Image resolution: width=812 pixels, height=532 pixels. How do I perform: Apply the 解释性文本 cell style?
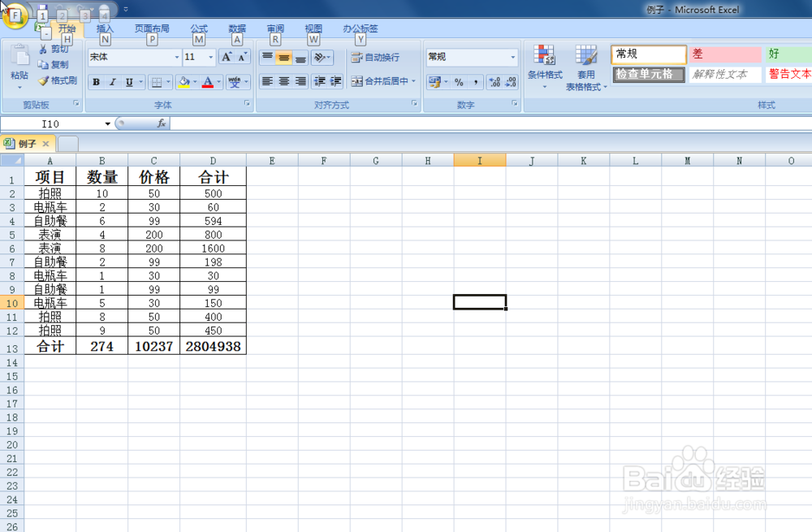tap(725, 75)
